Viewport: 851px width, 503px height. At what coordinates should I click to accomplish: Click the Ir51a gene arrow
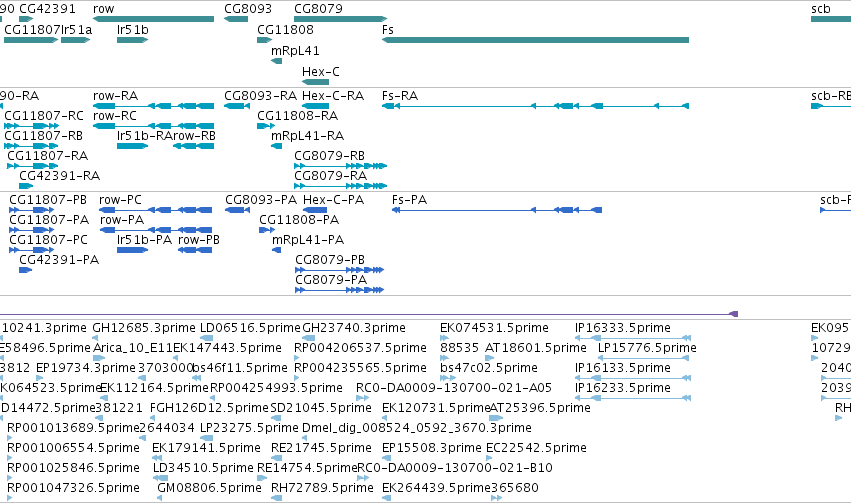coord(75,40)
